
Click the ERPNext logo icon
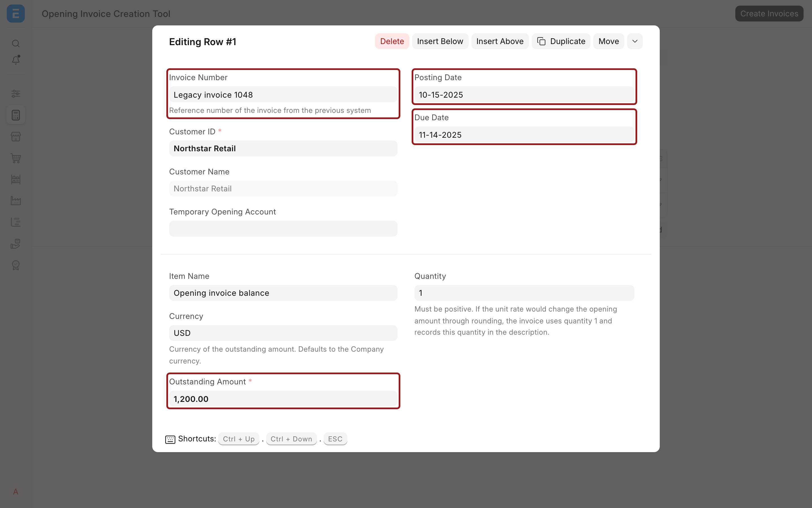coord(16,14)
